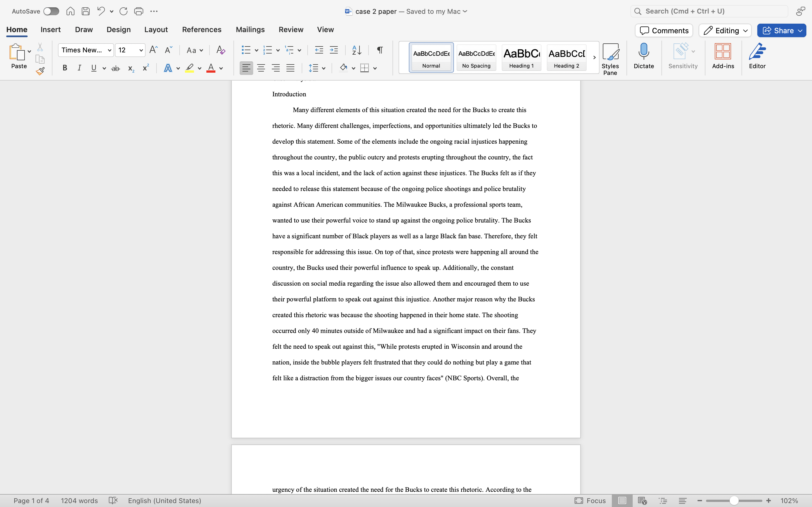Adjust the zoom slider
Image resolution: width=812 pixels, height=507 pixels.
pos(734,500)
